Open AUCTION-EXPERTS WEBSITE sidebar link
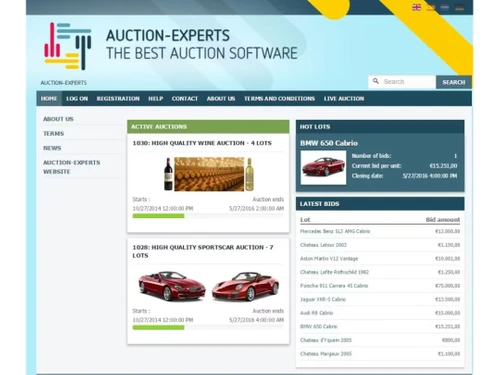 tap(71, 167)
